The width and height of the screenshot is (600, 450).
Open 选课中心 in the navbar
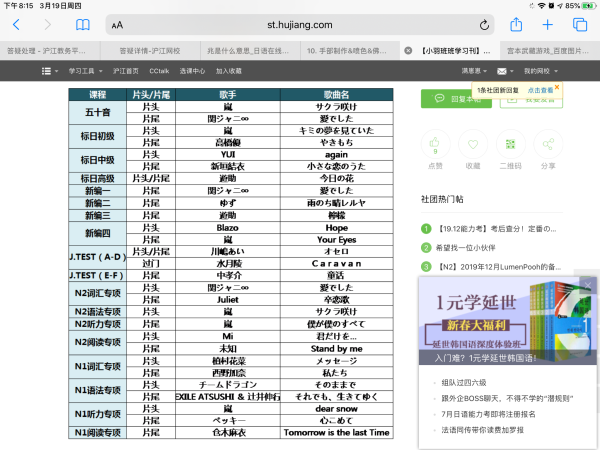(x=192, y=71)
